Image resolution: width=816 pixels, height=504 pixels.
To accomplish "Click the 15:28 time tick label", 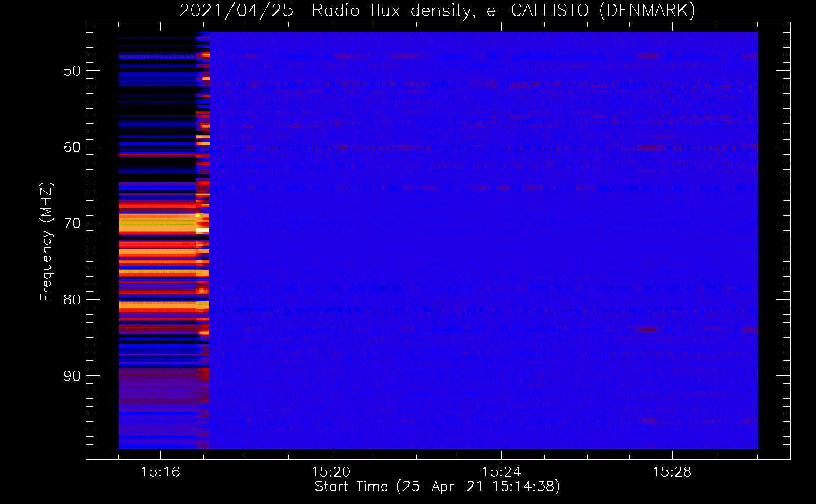I will (672, 472).
